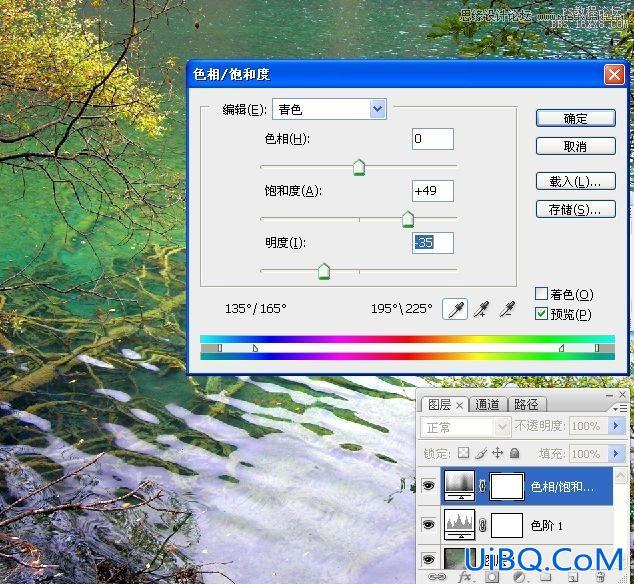Click the 确定 button
634x584 pixels.
point(575,118)
